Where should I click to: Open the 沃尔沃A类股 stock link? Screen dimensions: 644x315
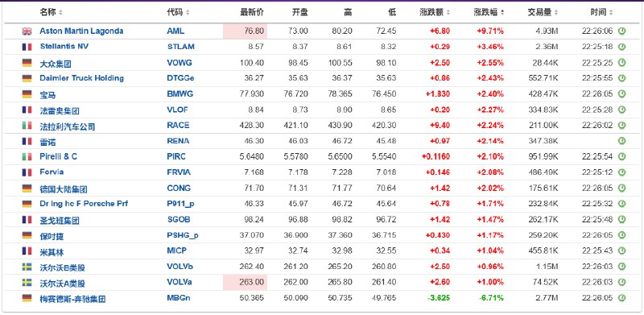63,283
